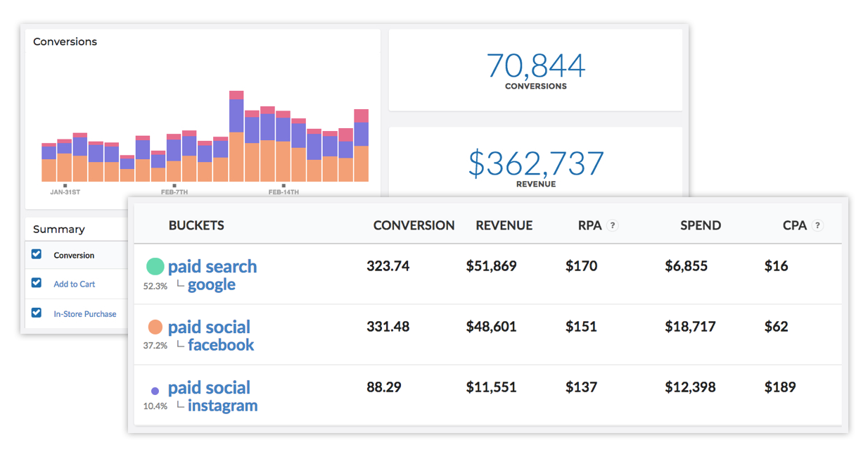Select the Conversion label in Summary
Screen dimensions: 868x457
click(74, 256)
